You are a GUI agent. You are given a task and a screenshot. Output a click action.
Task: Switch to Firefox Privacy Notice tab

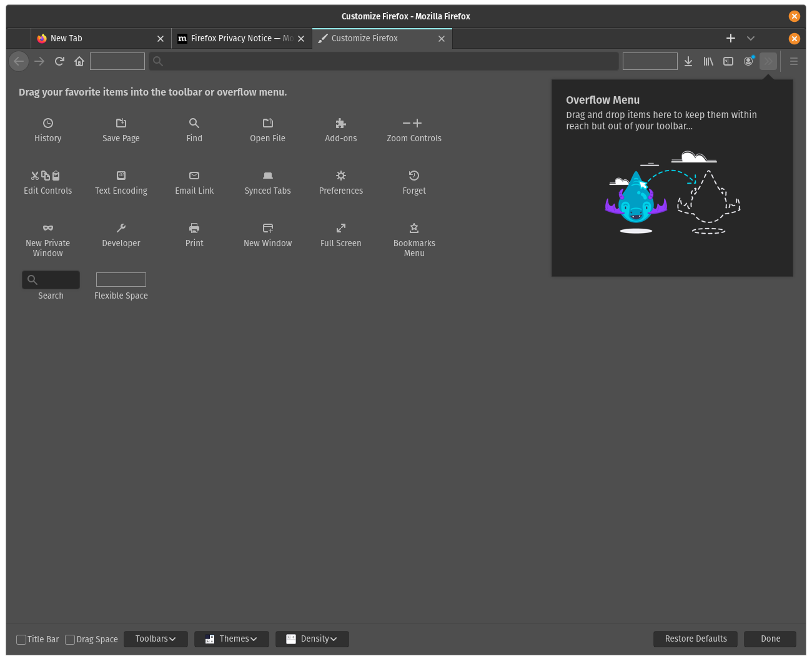pos(241,39)
